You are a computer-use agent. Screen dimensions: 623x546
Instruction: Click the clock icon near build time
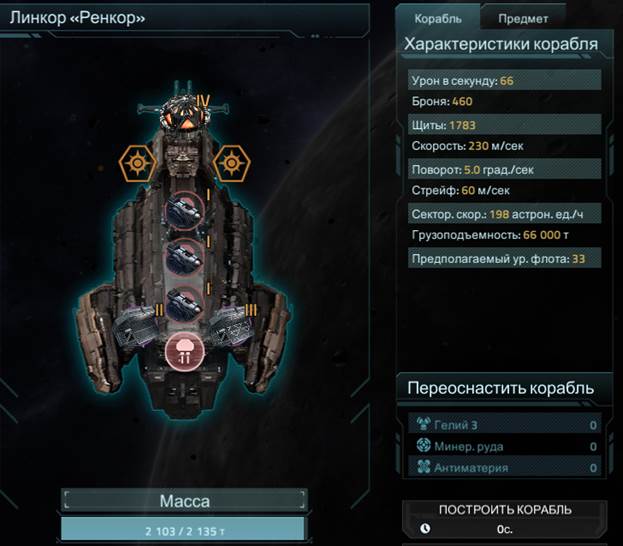(x=425, y=529)
